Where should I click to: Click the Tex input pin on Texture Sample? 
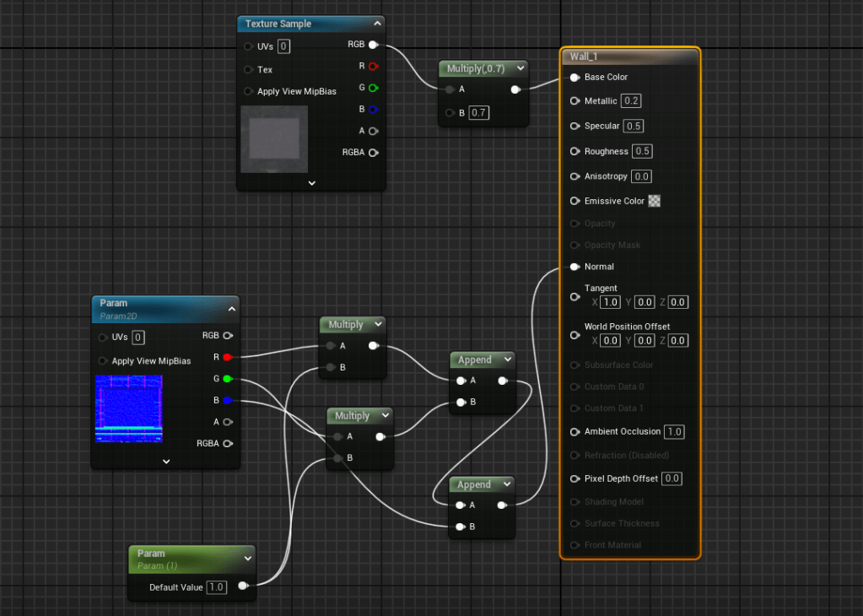[248, 70]
